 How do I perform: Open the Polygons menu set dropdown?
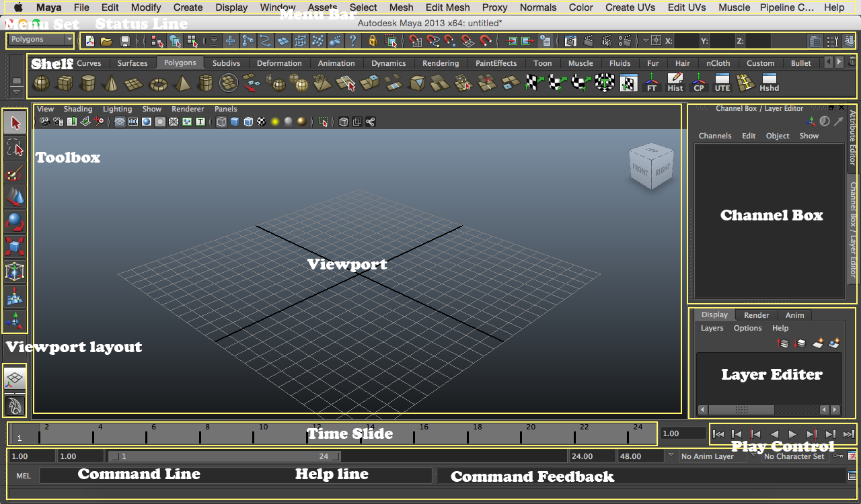tap(39, 40)
